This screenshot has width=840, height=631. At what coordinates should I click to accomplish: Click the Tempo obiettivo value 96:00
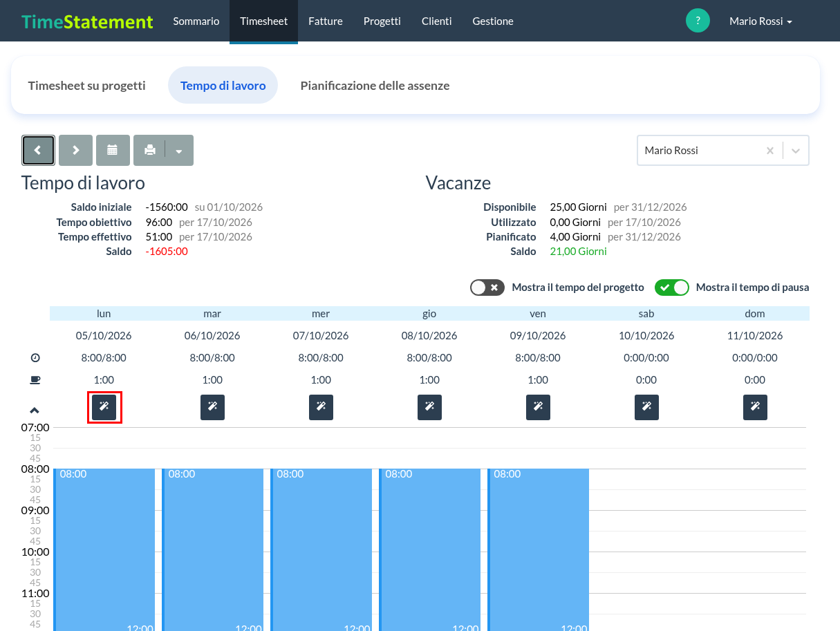159,223
